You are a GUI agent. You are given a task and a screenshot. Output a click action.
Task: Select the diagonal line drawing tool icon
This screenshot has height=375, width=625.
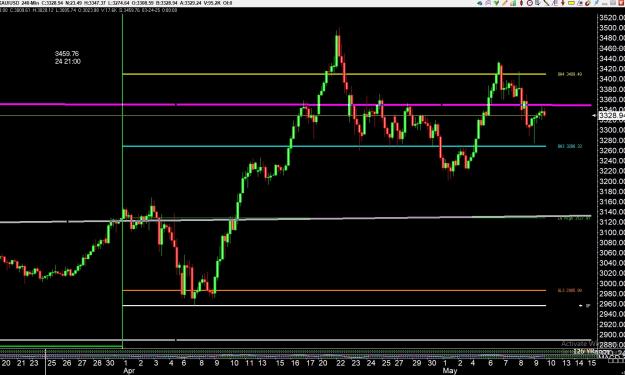coord(546,3)
